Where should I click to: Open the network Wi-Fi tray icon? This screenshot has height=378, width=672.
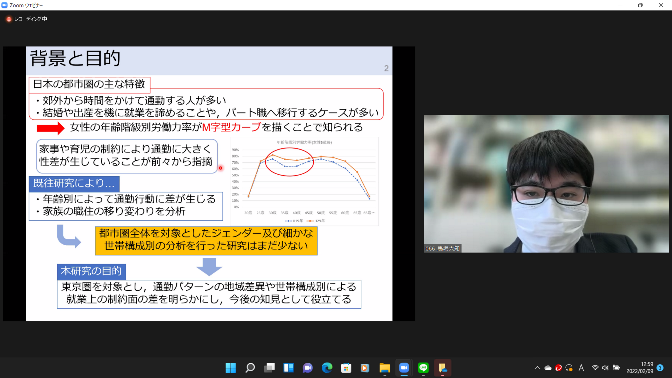click(595, 368)
